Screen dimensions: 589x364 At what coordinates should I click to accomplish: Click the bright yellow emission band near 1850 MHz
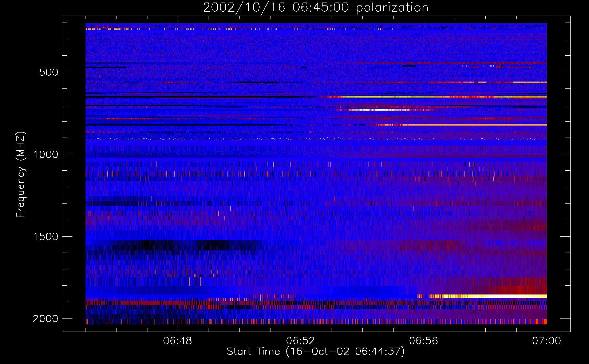[x=482, y=296]
